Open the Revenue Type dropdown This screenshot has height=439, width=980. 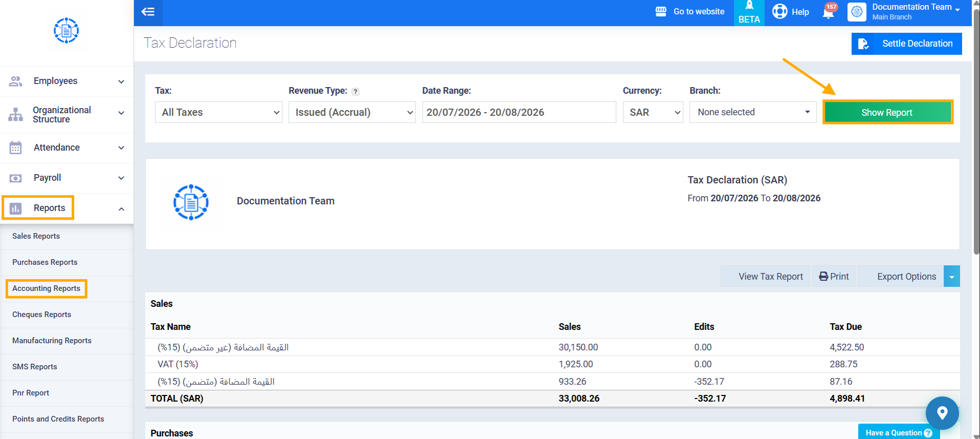click(x=352, y=112)
